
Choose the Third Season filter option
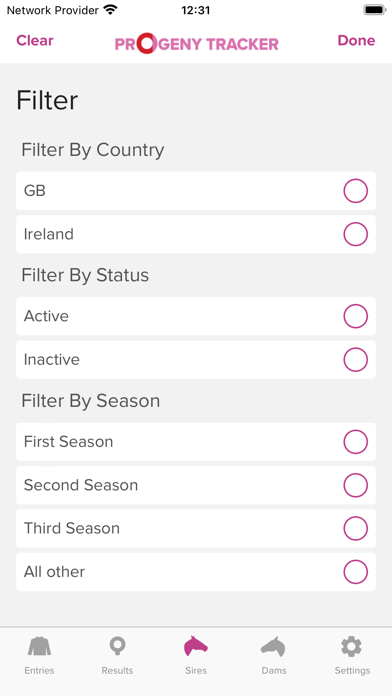pyautogui.click(x=356, y=528)
